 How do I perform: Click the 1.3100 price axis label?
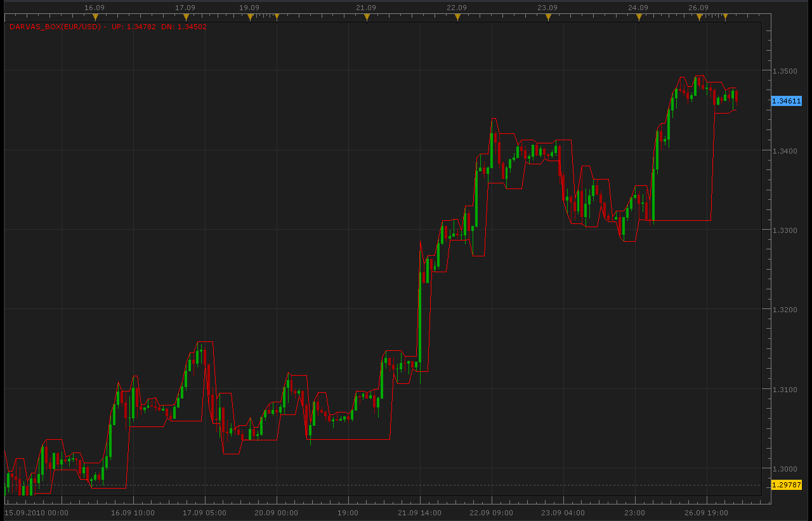coord(785,390)
